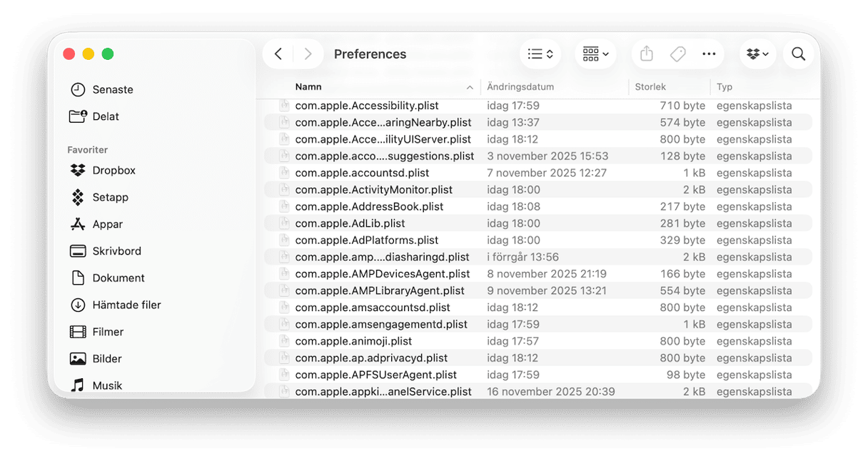The image size is (868, 461).
Task: Click the Share toolbar icon
Action: click(x=647, y=54)
